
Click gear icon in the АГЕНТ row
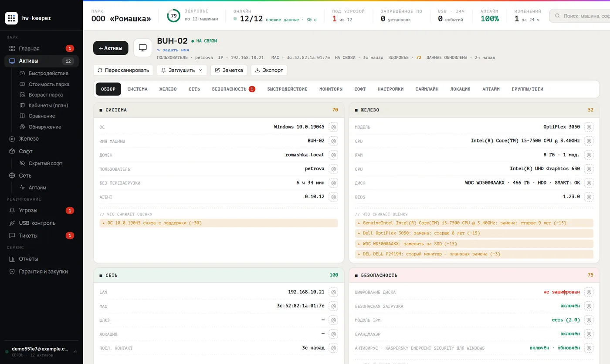pos(333,197)
